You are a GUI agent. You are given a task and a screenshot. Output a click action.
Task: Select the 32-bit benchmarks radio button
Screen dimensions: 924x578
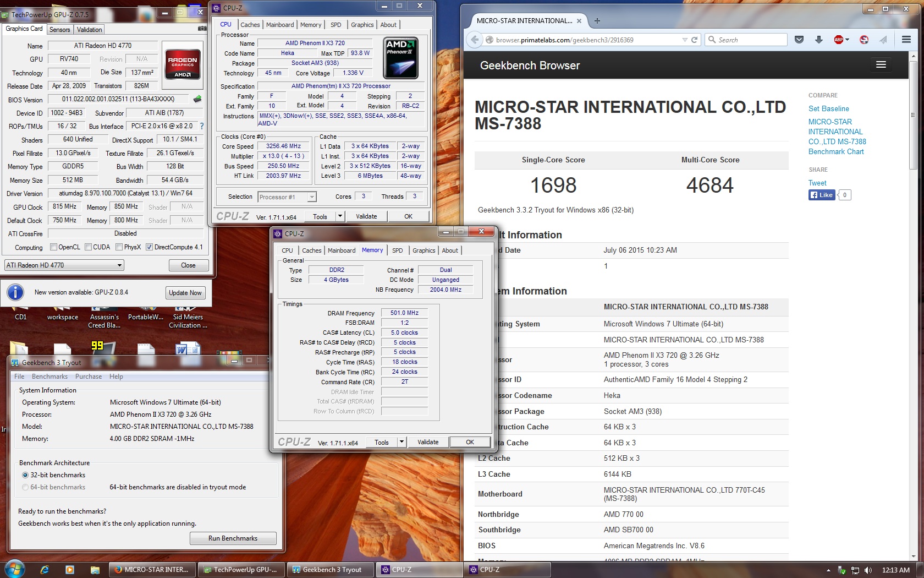[x=25, y=475]
